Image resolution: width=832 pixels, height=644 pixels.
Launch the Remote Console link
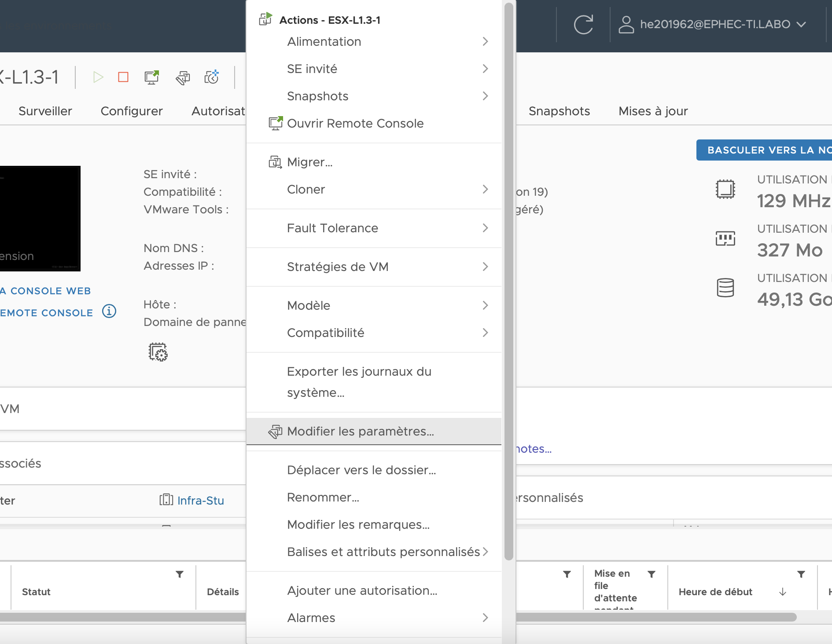pos(47,313)
